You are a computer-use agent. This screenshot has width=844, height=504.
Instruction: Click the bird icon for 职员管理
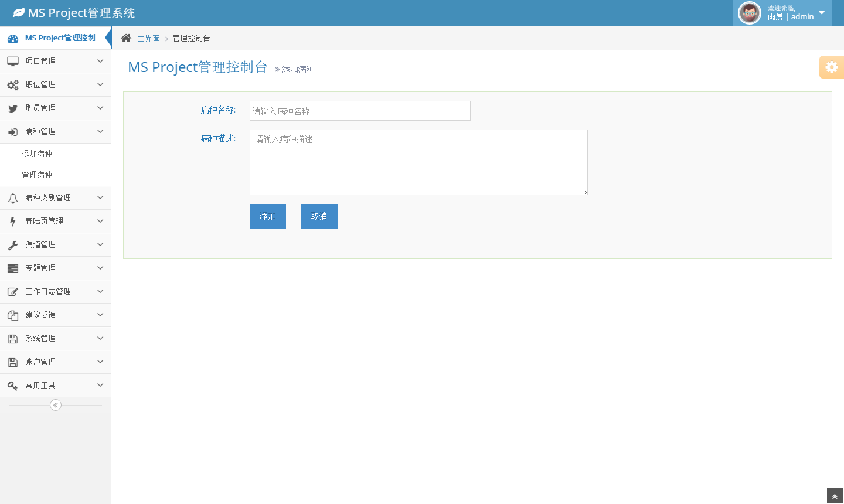click(13, 108)
